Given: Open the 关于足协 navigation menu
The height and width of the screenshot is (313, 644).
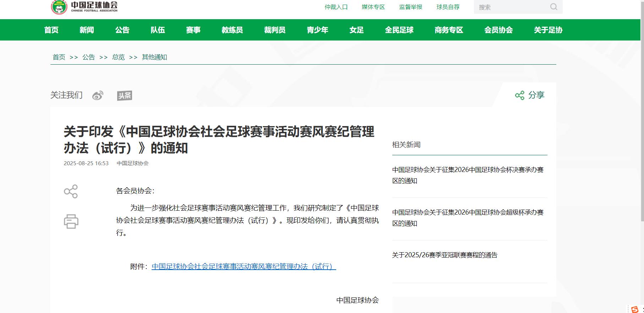Looking at the screenshot, I should 549,30.
